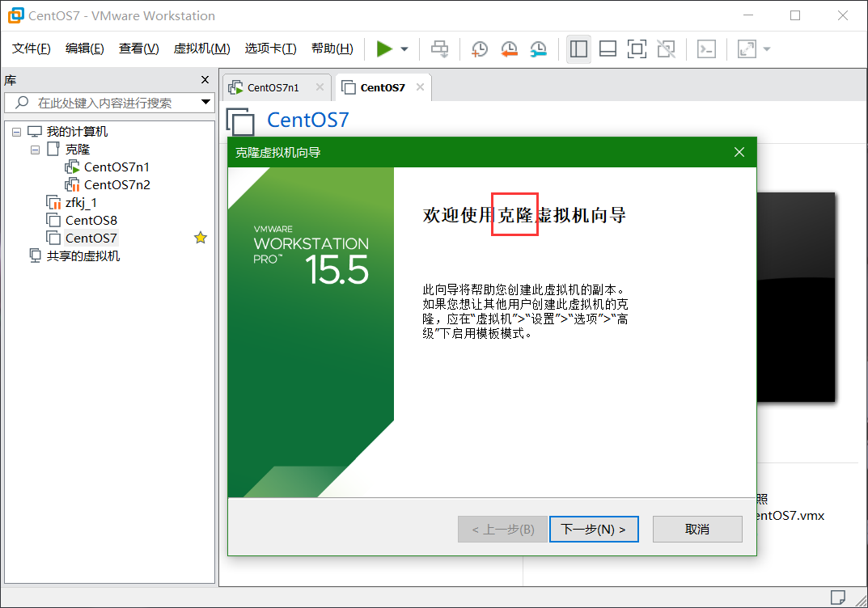This screenshot has height=608, width=868.
Task: Open the snapshot manager icon
Action: click(538, 49)
